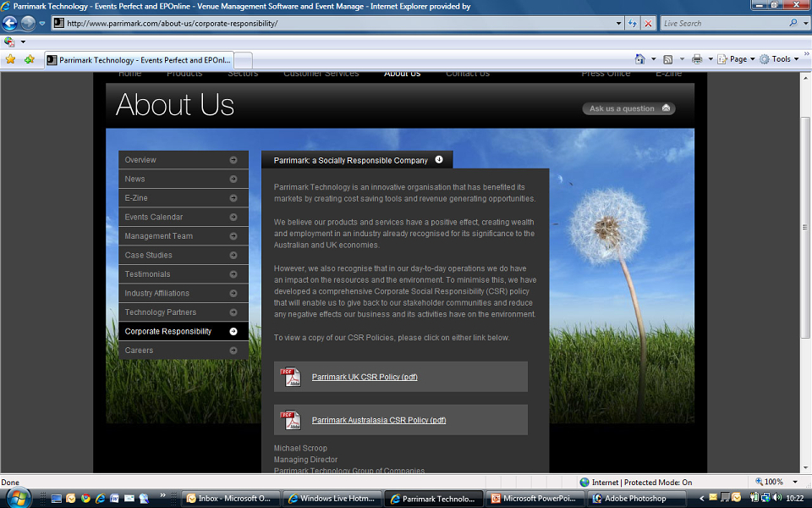Open Parrimark Australasia CSR Policy pdf link
This screenshot has width=812, height=508.
click(379, 420)
